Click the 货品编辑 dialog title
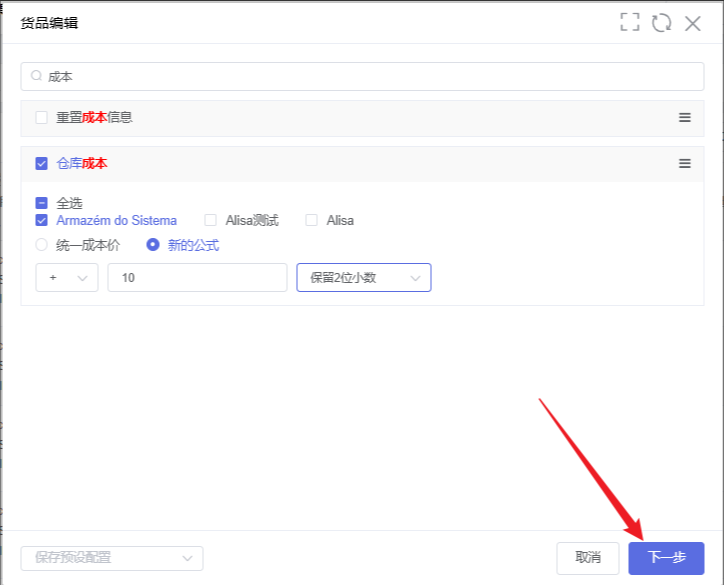The image size is (724, 585). coord(49,23)
